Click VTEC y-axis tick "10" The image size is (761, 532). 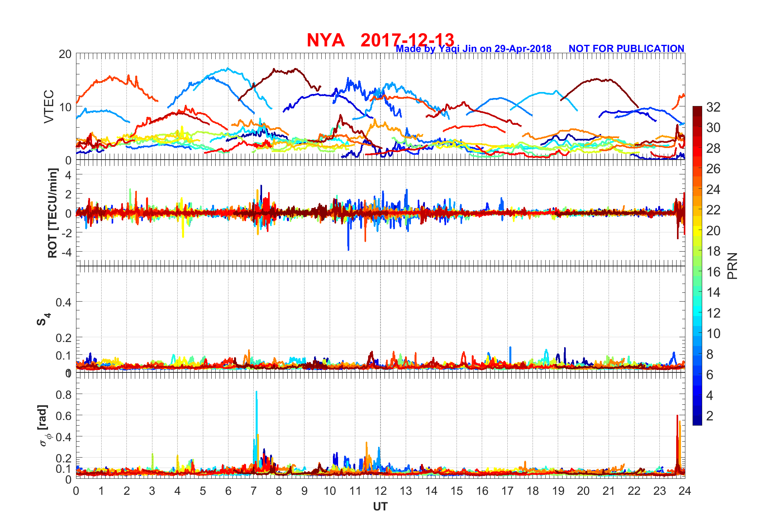pos(65,107)
